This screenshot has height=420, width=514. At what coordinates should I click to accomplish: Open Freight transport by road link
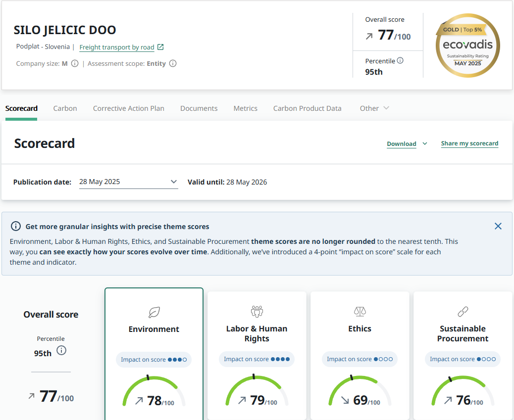pos(117,47)
